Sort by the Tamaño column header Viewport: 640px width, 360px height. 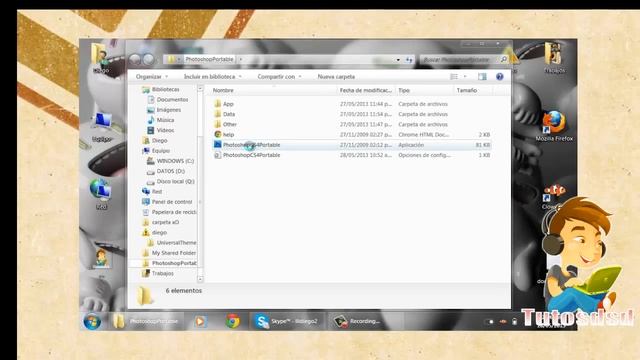tap(467, 90)
